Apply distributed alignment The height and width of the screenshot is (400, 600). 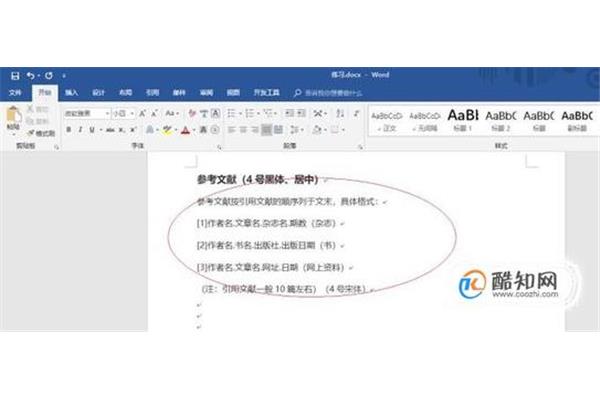[279, 130]
